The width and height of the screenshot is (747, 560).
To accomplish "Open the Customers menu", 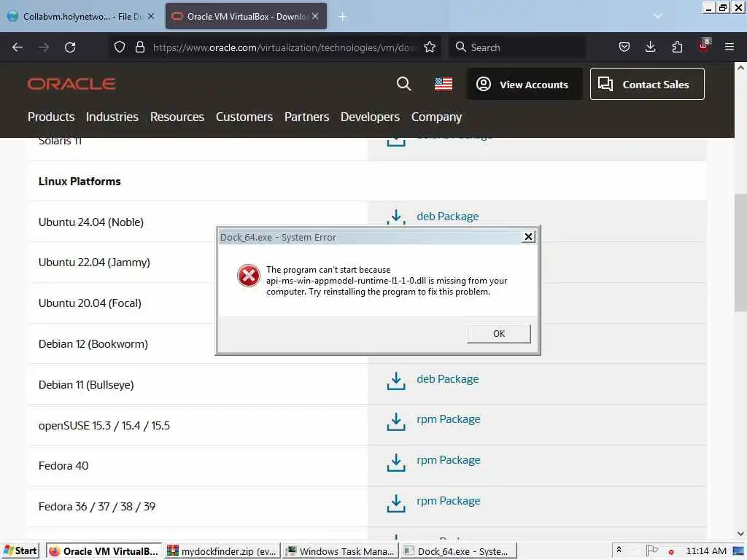I will coord(244,117).
